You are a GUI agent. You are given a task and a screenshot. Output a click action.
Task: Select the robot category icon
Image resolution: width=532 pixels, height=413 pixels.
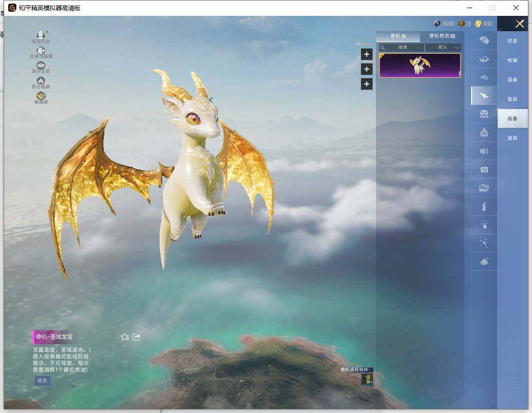click(x=484, y=133)
